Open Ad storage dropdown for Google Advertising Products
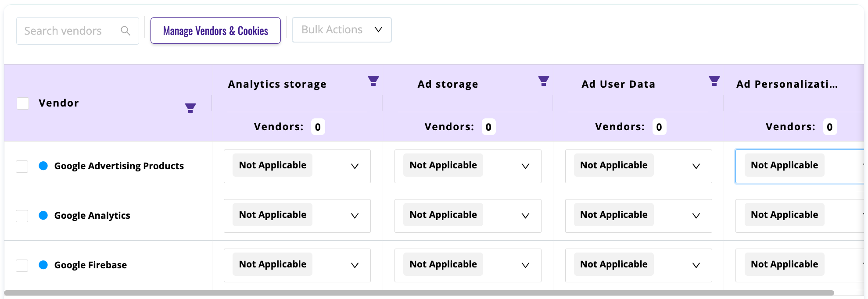 click(x=468, y=166)
